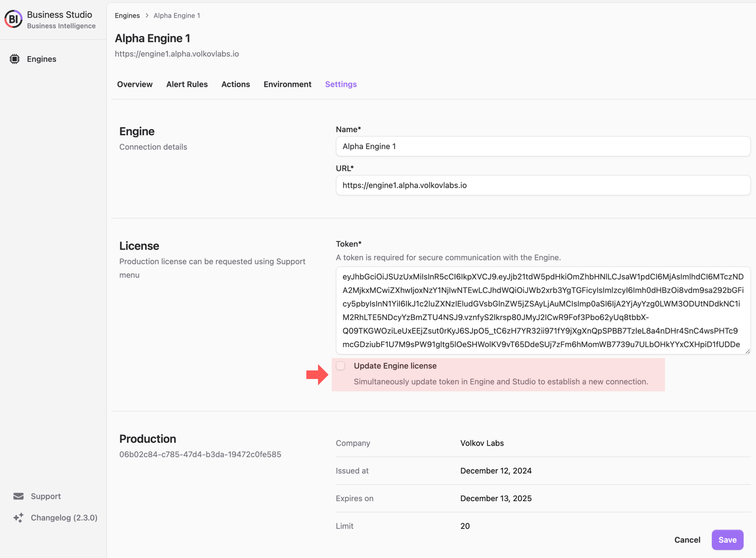This screenshot has width=756, height=558.
Task: Click into the URL input field
Action: pos(543,185)
